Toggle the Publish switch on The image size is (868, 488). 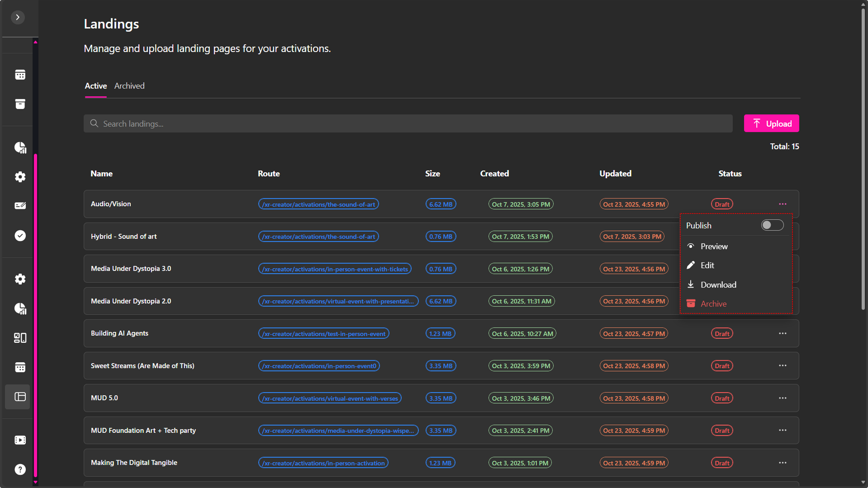(x=772, y=225)
